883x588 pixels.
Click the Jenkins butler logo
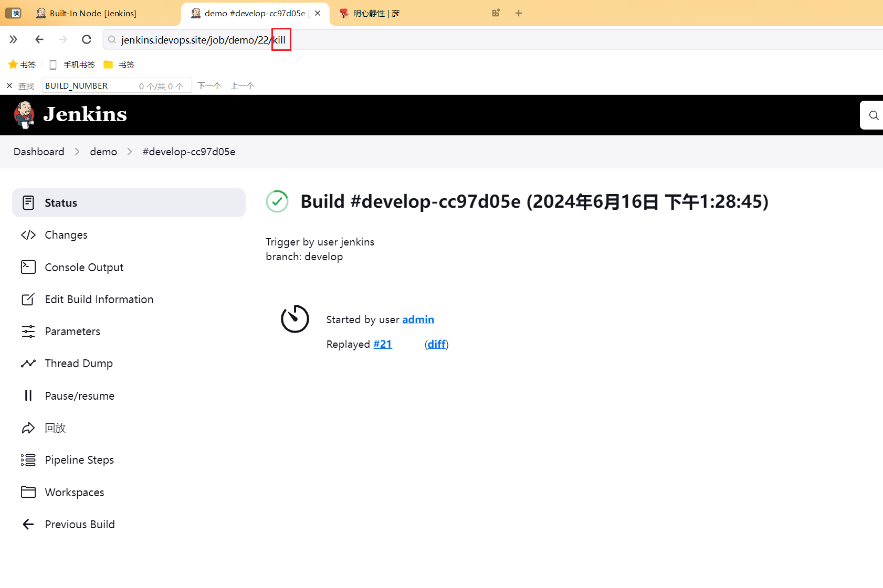tap(24, 115)
